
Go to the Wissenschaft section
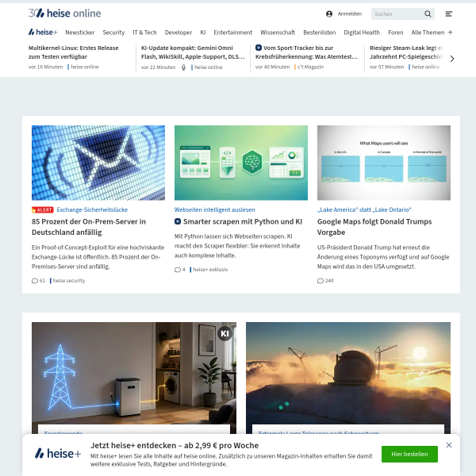pos(278,33)
